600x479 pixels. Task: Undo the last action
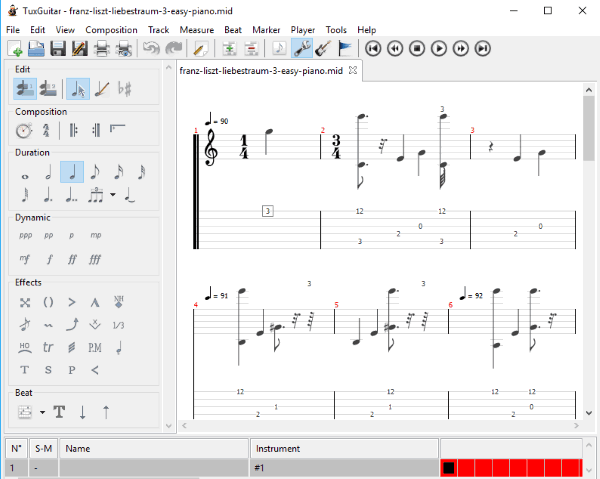coord(151,49)
